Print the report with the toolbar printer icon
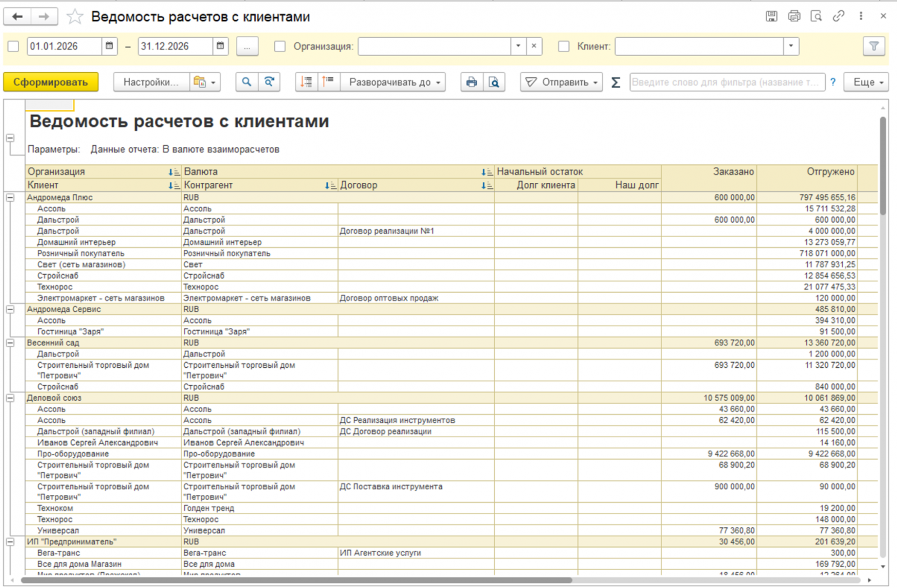 pyautogui.click(x=472, y=82)
